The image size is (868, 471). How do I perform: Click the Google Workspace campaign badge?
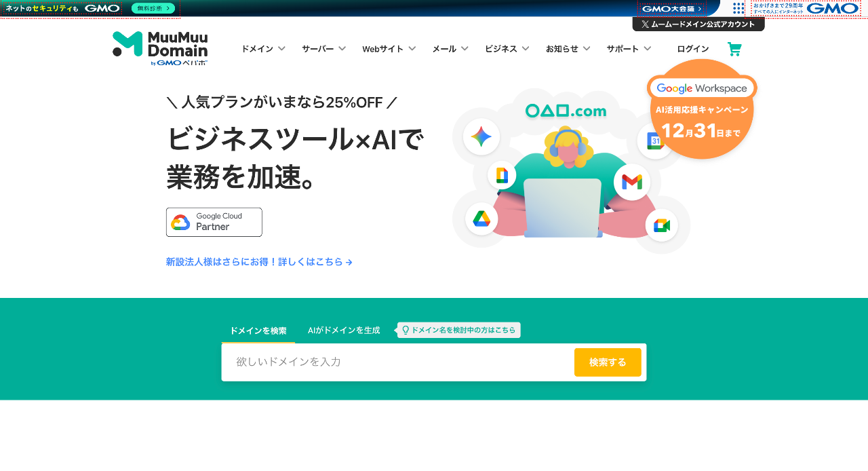[702, 110]
